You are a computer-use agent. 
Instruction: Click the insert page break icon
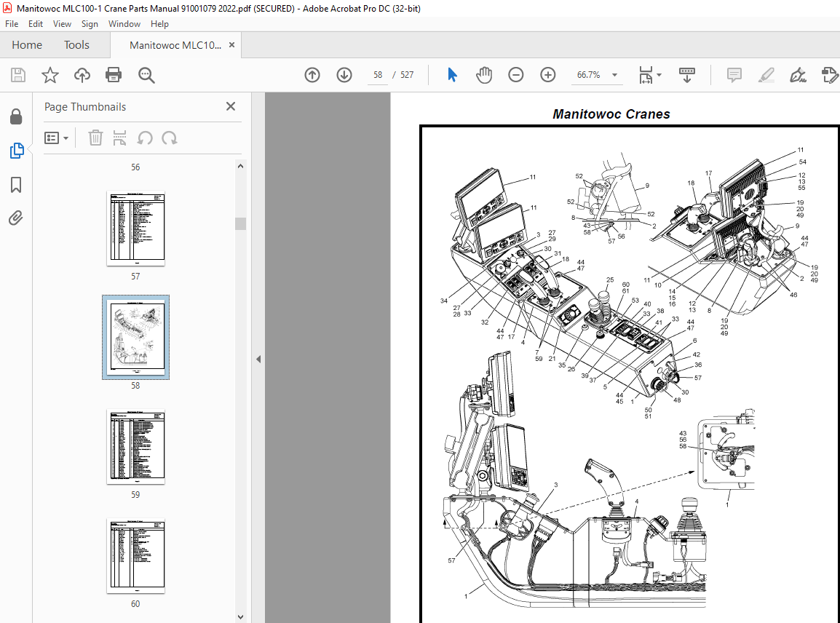119,138
